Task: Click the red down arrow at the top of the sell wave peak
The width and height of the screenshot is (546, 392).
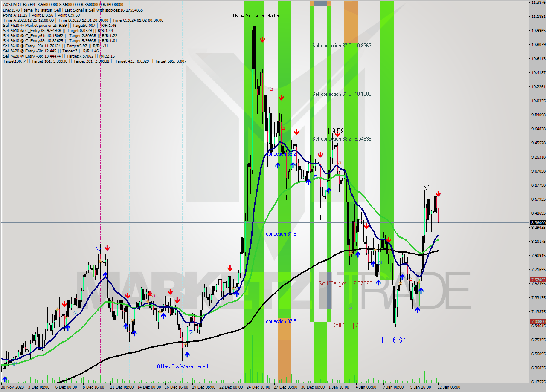Action: coord(262,40)
